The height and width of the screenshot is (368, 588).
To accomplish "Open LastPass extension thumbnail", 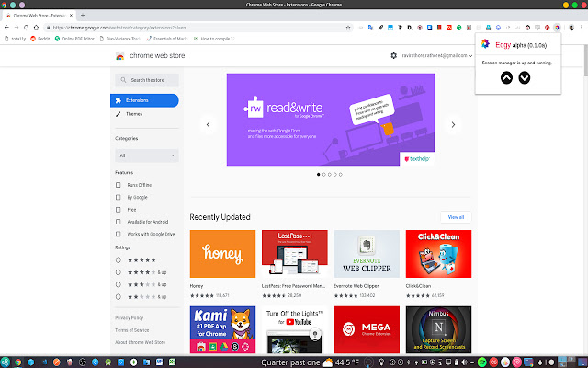I will [x=295, y=254].
